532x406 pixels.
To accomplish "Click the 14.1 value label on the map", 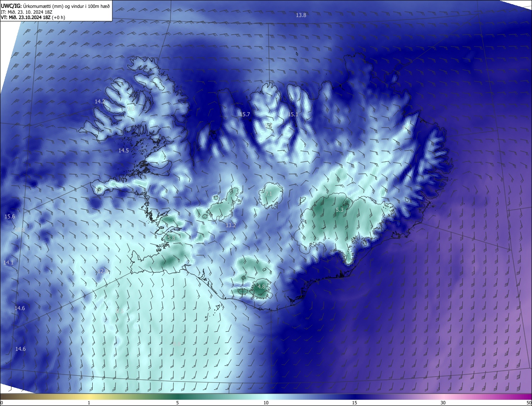I will 9,263.
